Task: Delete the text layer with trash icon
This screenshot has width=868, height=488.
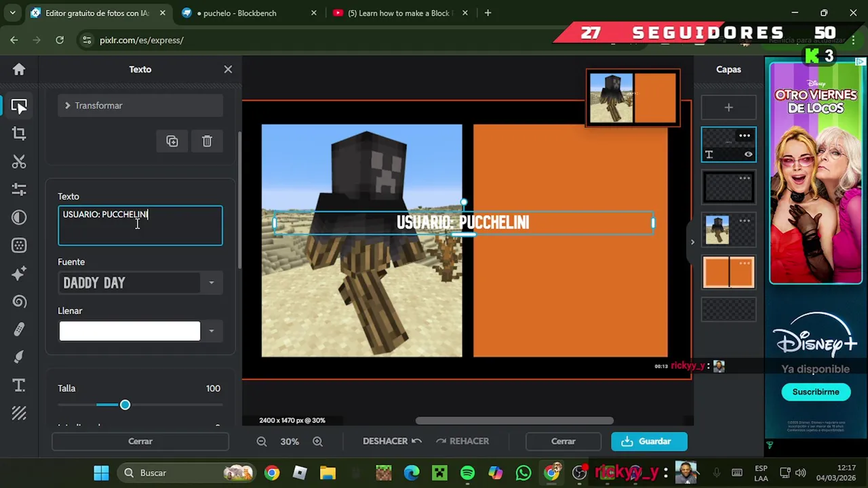Action: [207, 141]
